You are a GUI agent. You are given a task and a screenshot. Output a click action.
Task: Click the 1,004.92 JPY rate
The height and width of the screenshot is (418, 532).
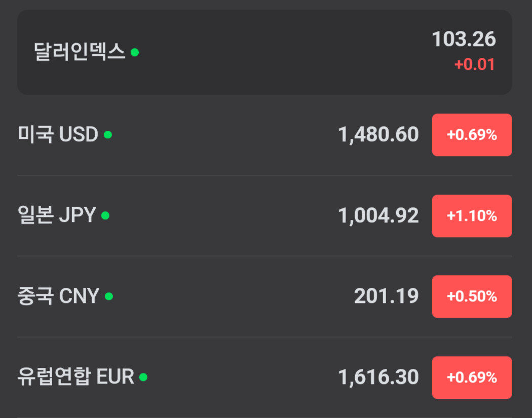tap(378, 216)
